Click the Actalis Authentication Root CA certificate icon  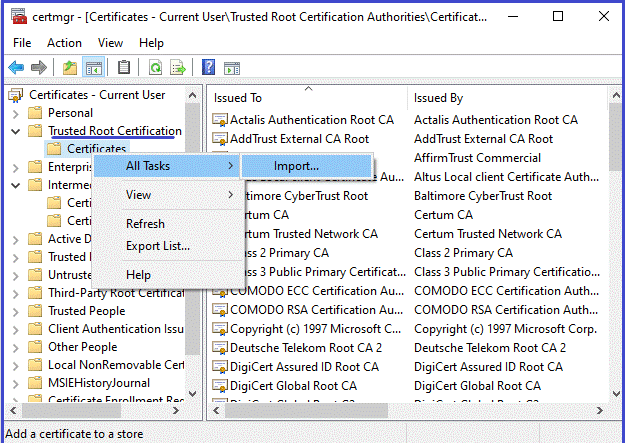tap(220, 120)
